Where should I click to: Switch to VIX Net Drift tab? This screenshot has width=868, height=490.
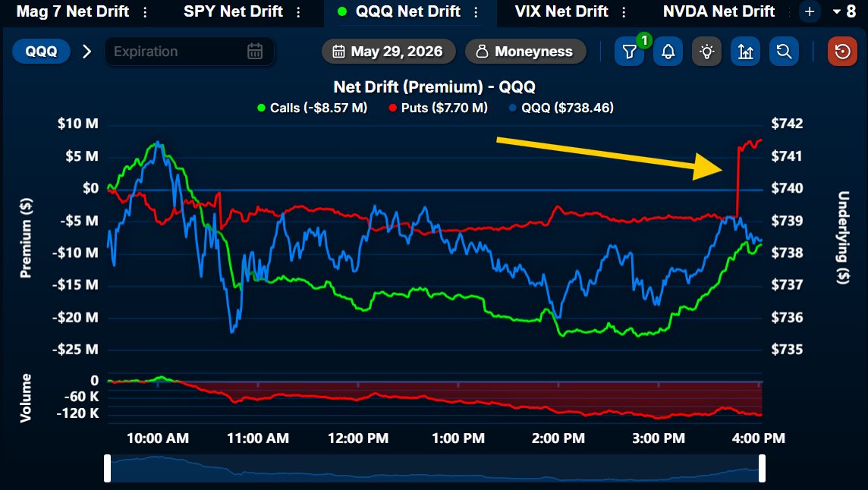click(561, 11)
